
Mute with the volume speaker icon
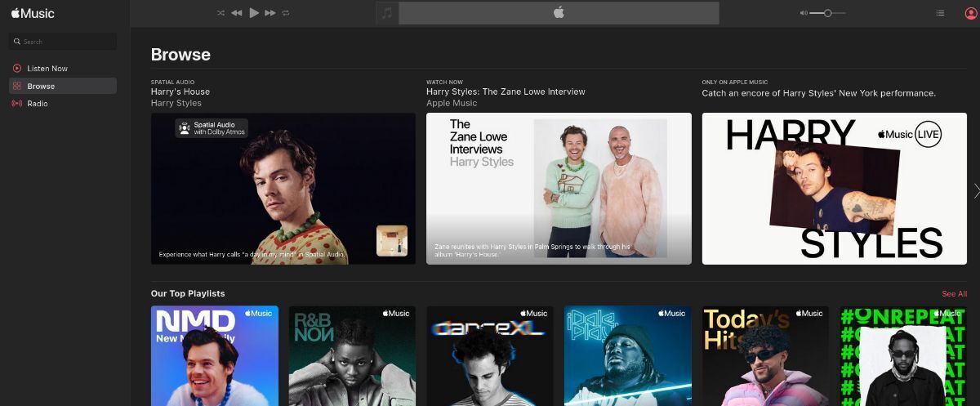coord(804,13)
